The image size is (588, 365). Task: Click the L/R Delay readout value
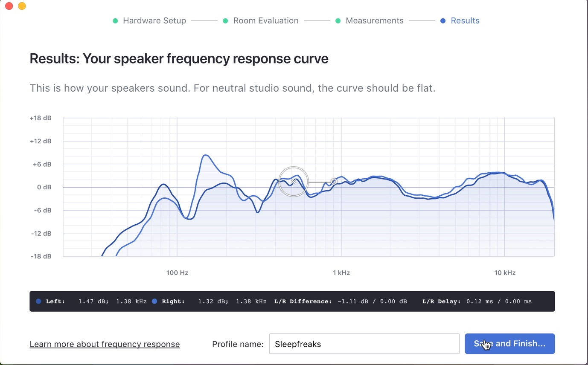click(499, 301)
